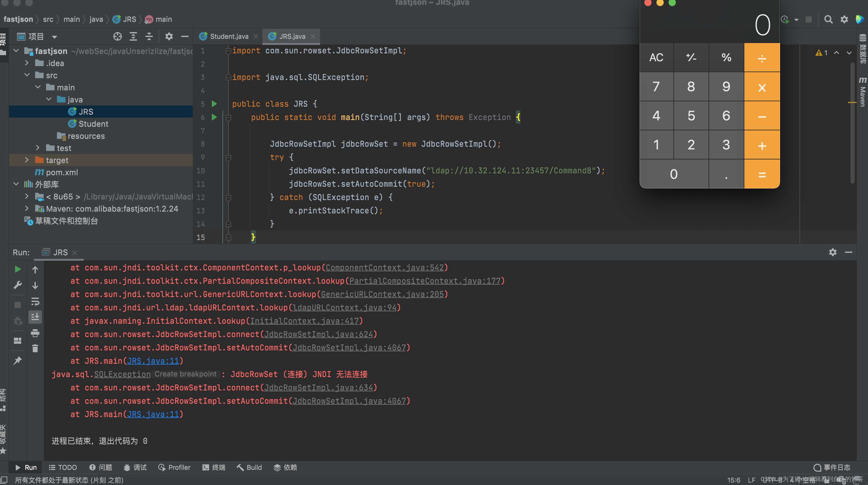
Task: Run main method from line 6 gutter
Action: pos(214,117)
